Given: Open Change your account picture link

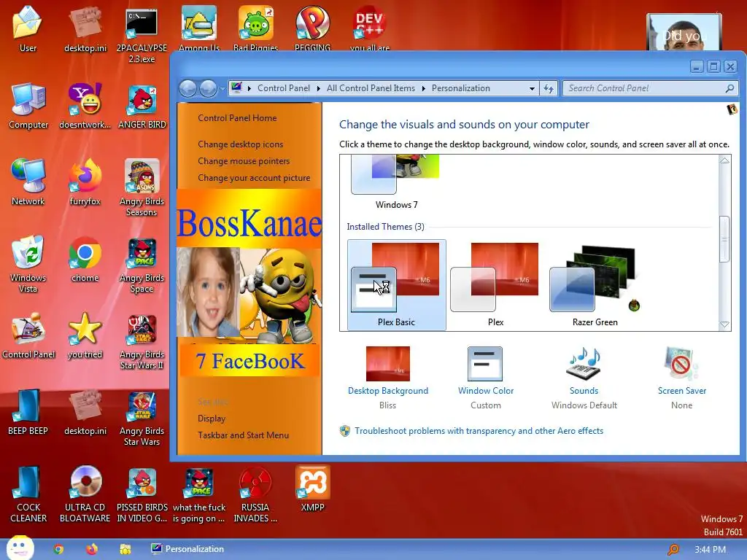Looking at the screenshot, I should [x=254, y=178].
